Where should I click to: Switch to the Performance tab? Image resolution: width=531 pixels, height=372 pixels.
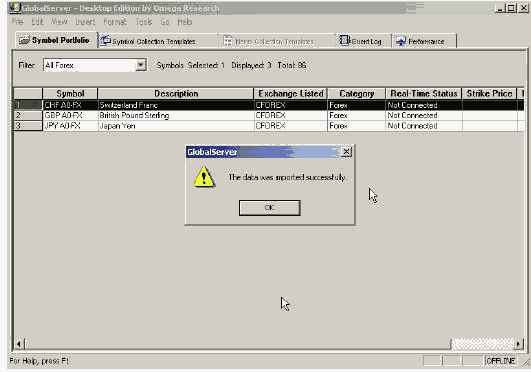pos(424,41)
